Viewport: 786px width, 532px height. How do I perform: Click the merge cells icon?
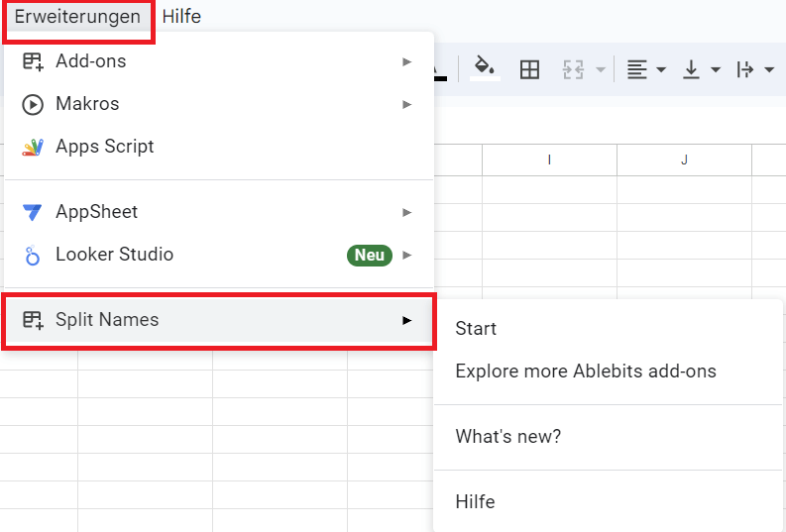tap(574, 69)
